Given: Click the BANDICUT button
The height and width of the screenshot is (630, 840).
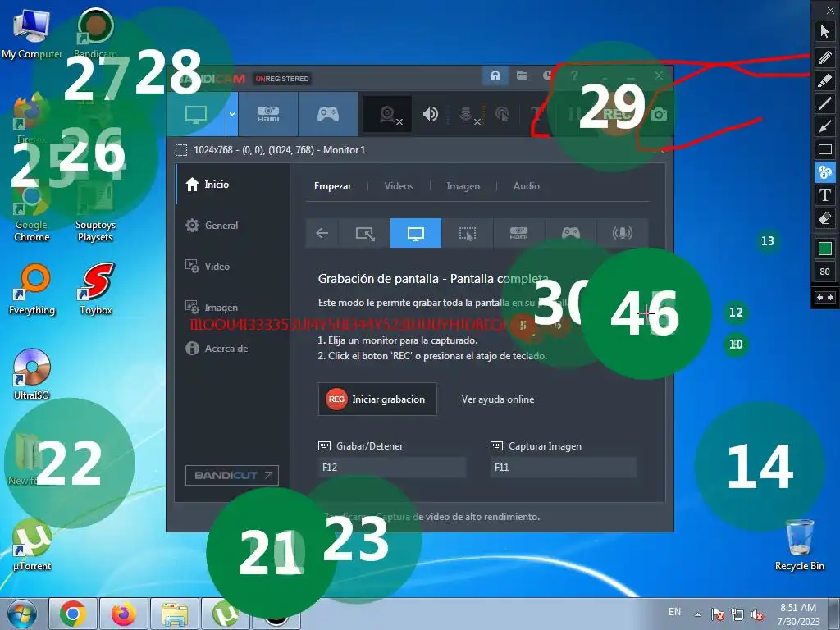Looking at the screenshot, I should click(x=232, y=475).
